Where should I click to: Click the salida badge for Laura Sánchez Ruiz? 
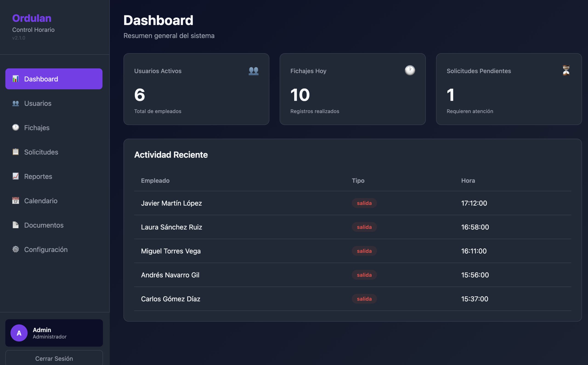point(364,227)
